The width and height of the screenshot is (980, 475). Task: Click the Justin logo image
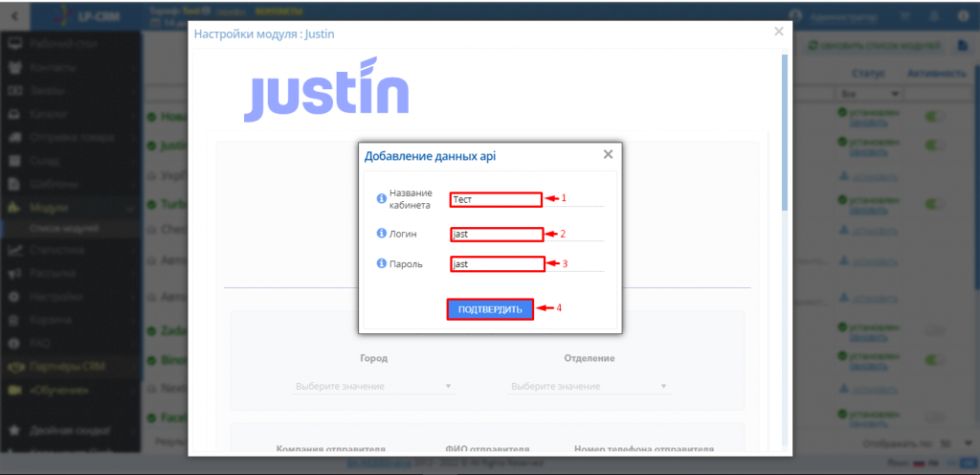[x=326, y=89]
